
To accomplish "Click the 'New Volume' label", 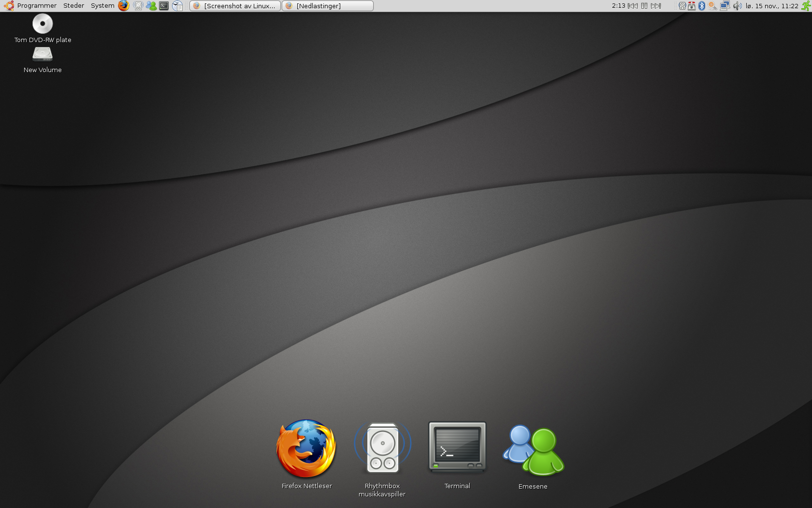I will click(x=43, y=70).
